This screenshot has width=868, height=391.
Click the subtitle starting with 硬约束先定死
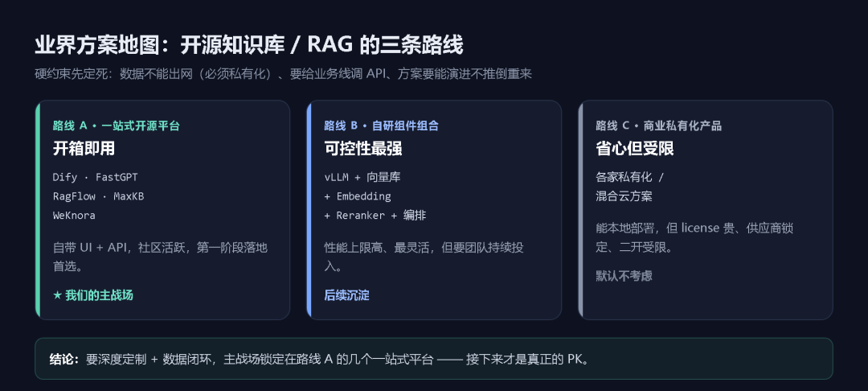coord(283,74)
